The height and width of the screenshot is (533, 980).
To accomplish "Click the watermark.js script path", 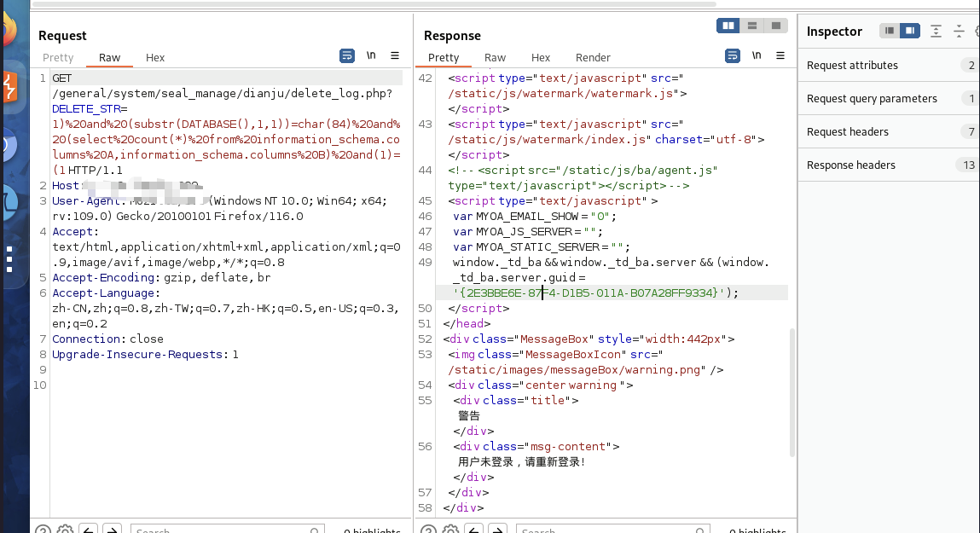I will (x=560, y=93).
